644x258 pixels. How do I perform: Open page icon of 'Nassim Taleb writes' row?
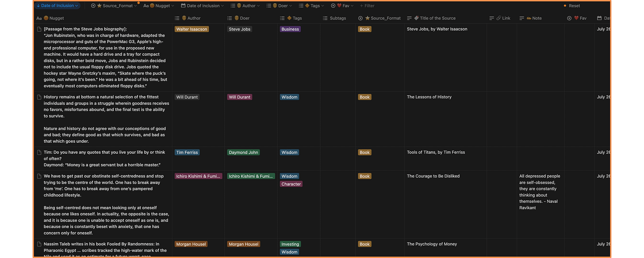39,244
